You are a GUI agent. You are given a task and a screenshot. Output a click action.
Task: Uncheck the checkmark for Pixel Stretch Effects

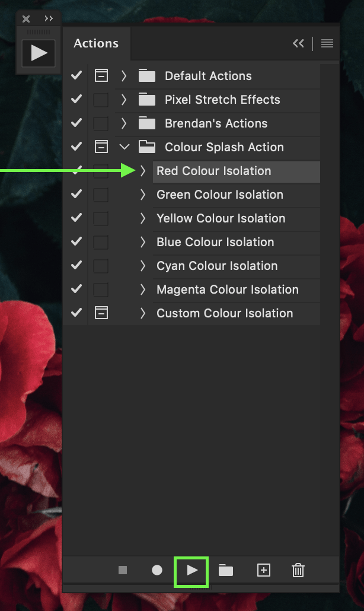click(76, 99)
